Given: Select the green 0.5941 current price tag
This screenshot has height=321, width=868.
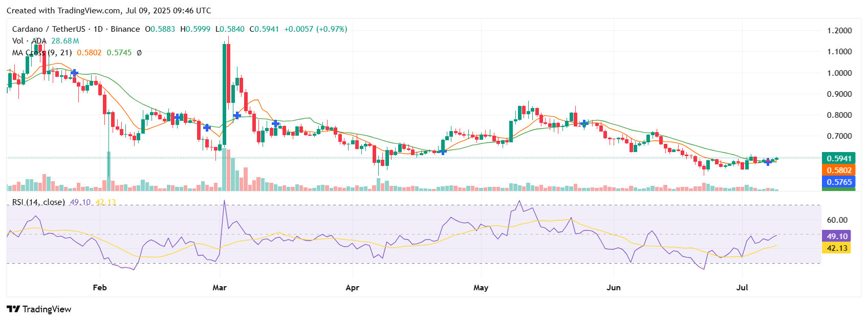Looking at the screenshot, I should (x=838, y=159).
